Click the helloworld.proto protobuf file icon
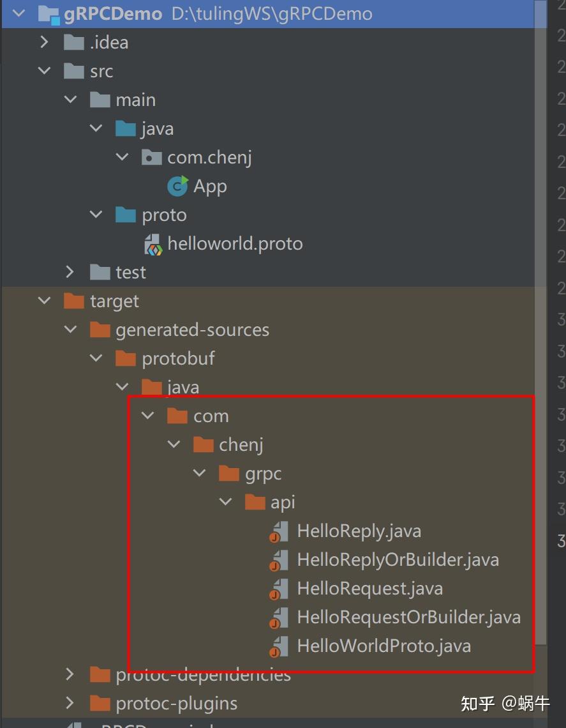Viewport: 566px width, 728px height. pos(153,243)
